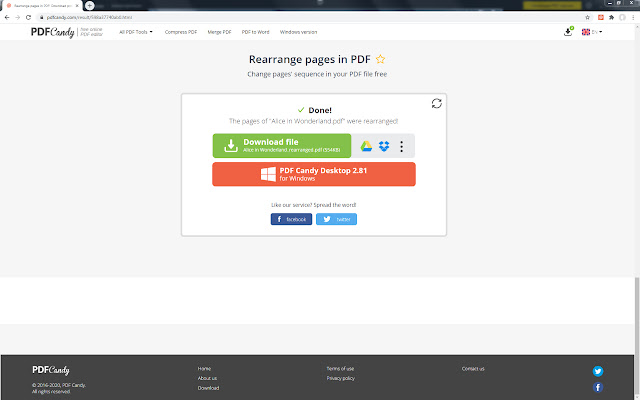Open Contact us link
Viewport: 640px width, 400px height.
point(473,369)
